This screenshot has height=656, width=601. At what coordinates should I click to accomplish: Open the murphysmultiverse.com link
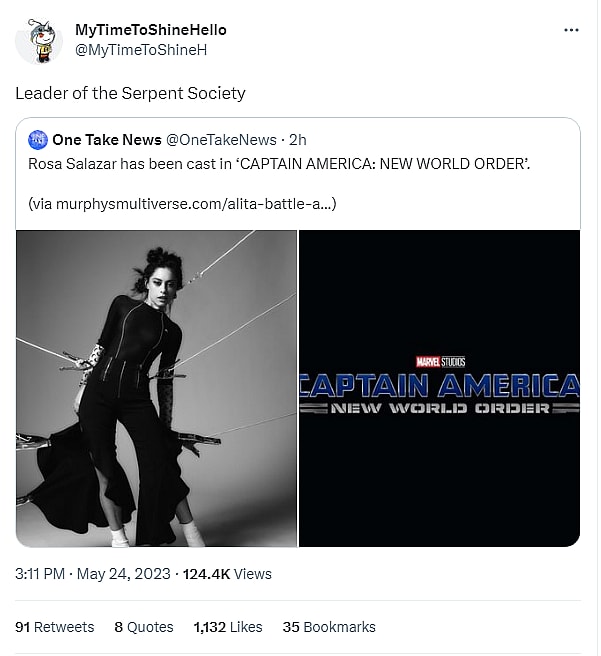tap(192, 203)
